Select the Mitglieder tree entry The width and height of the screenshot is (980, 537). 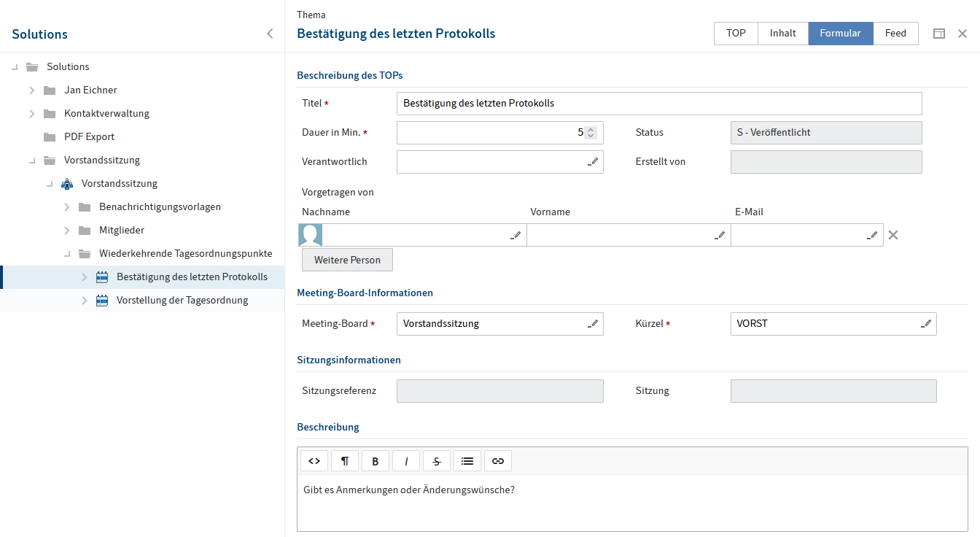click(x=122, y=231)
